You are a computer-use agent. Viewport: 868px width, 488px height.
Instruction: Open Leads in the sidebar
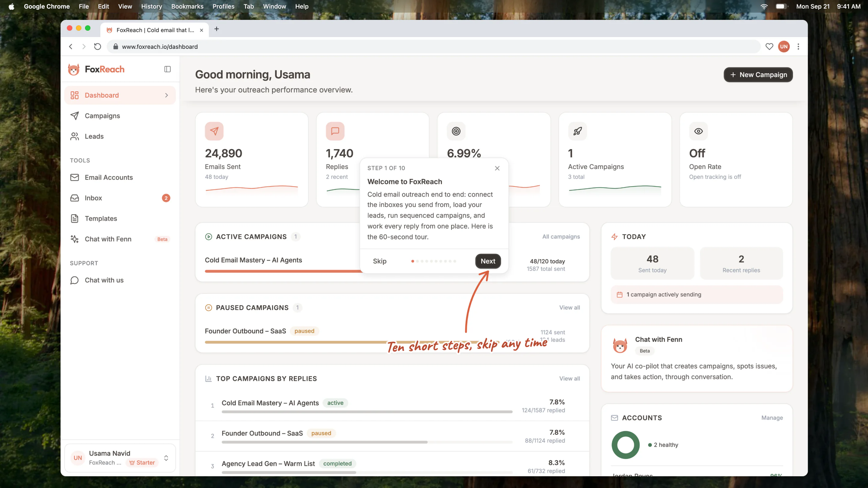[x=120, y=136]
